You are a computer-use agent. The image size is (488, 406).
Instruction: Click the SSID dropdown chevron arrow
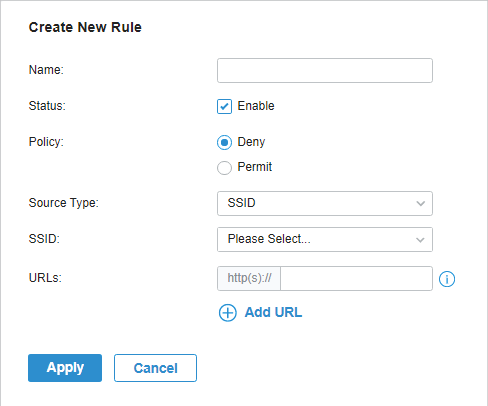coord(420,240)
